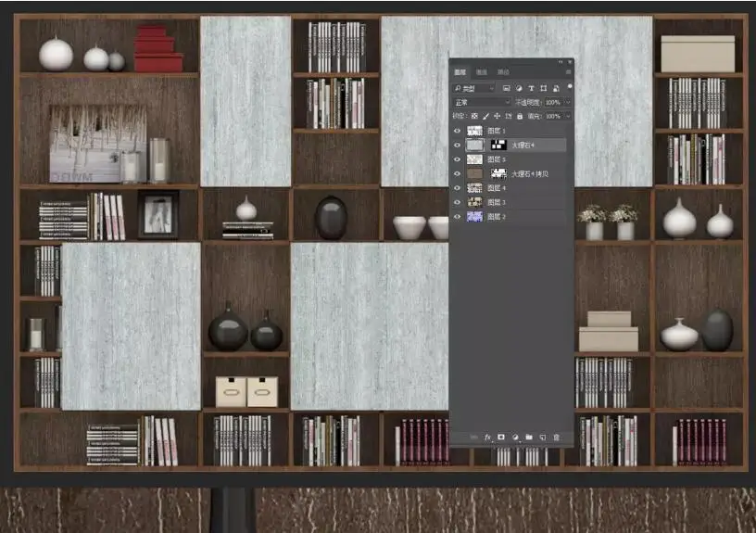Open the blend mode 正常 dropdown

(x=481, y=102)
